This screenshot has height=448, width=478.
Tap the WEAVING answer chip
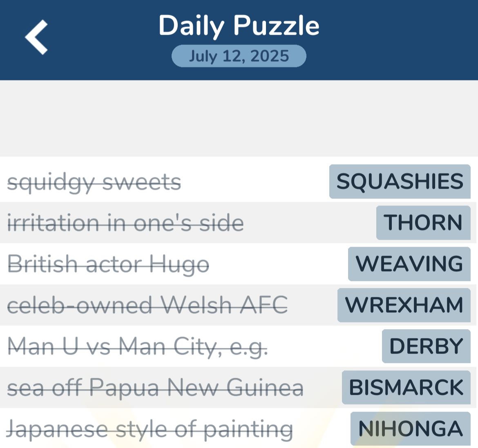pos(409,264)
